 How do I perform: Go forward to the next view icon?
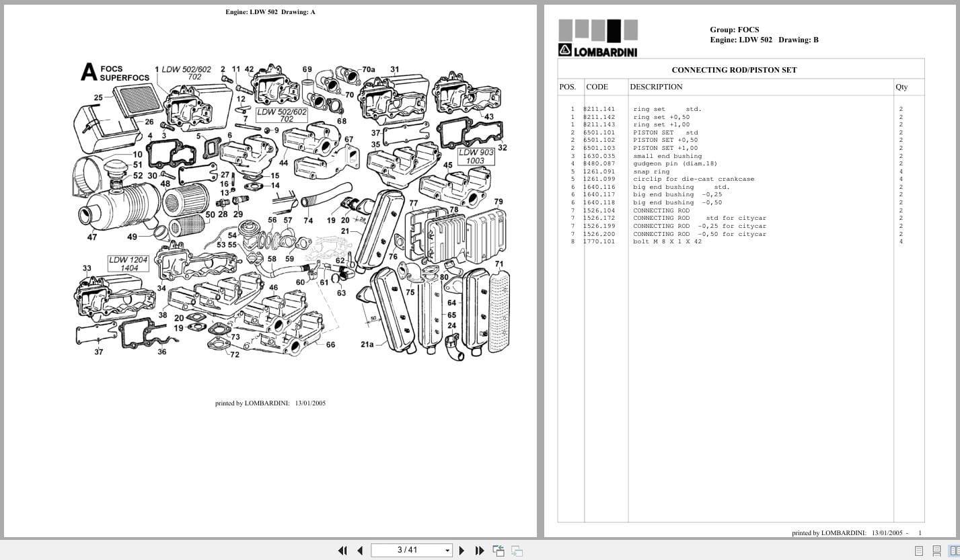(516, 550)
